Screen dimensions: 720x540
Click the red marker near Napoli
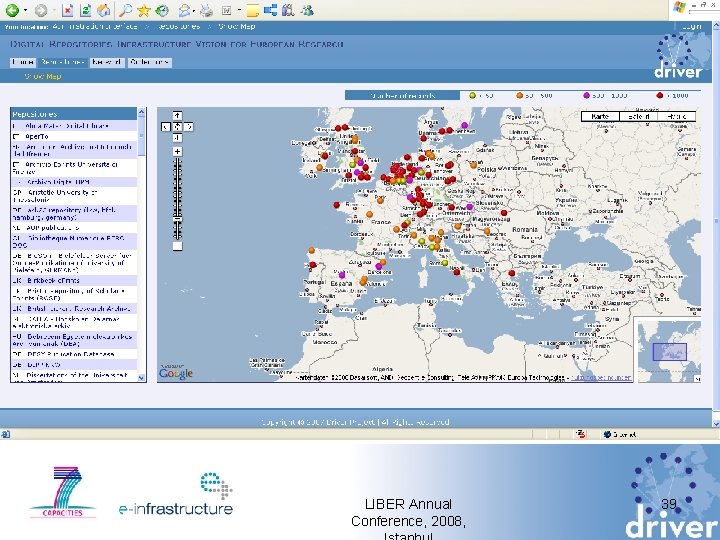tap(457, 272)
